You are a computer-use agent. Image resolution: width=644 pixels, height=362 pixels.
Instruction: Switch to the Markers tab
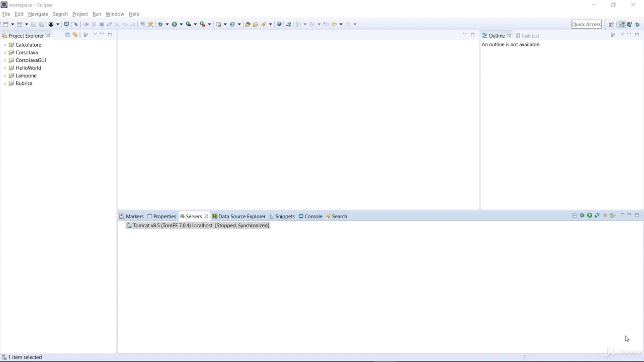point(131,216)
